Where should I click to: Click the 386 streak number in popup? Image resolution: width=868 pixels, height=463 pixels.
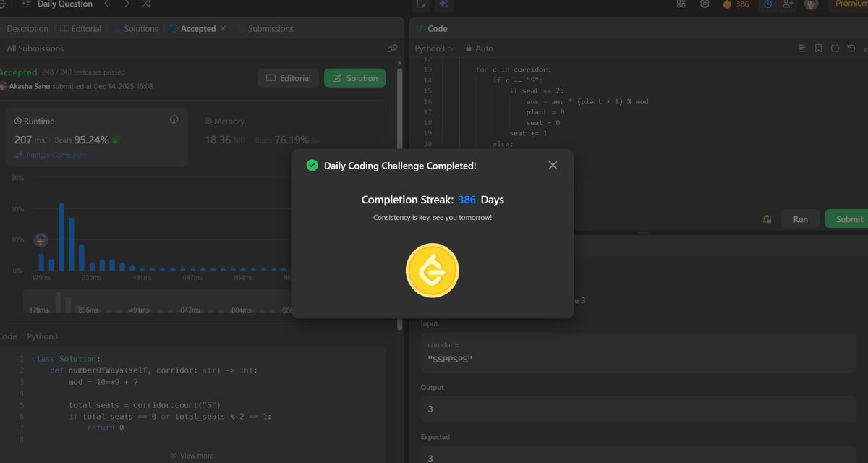click(x=467, y=200)
